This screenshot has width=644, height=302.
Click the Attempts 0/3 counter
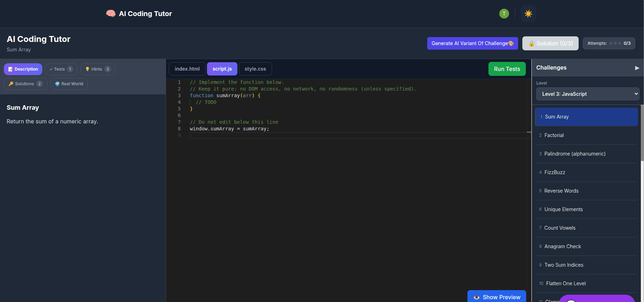(609, 43)
